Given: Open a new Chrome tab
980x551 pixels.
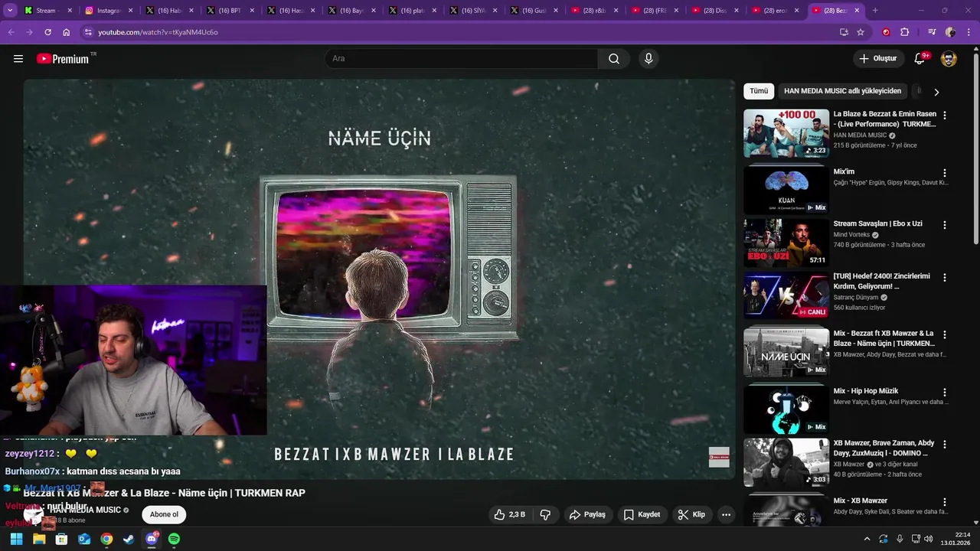Looking at the screenshot, I should pos(875,11).
